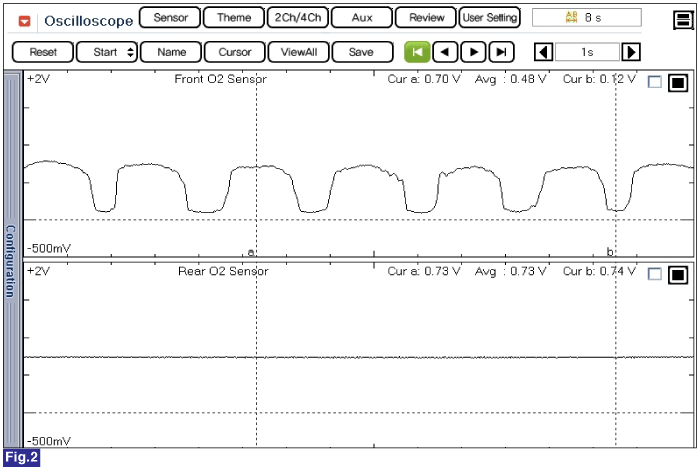Jump to the last frame
The image size is (700, 470).
501,52
